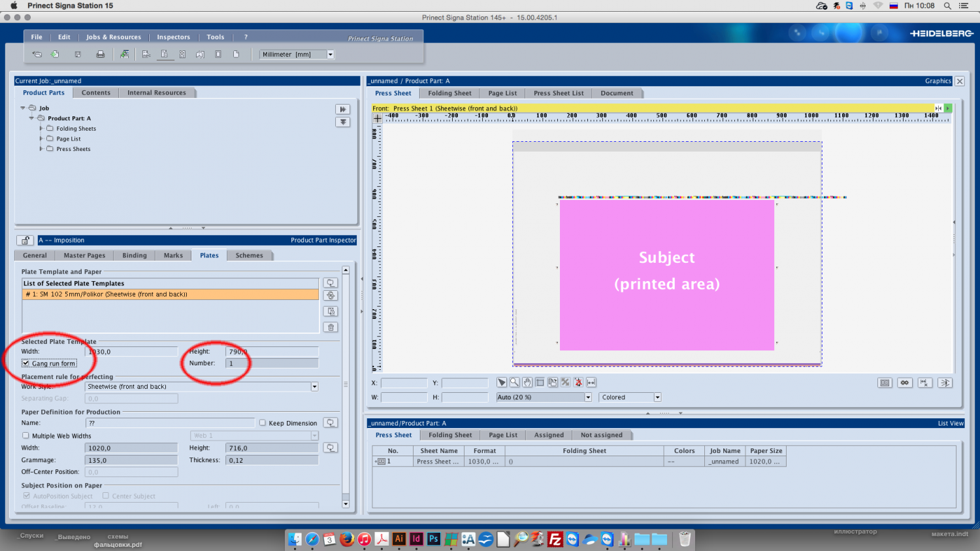Click the browse icon beside the paper Name field
The width and height of the screenshot is (980, 551).
point(331,423)
